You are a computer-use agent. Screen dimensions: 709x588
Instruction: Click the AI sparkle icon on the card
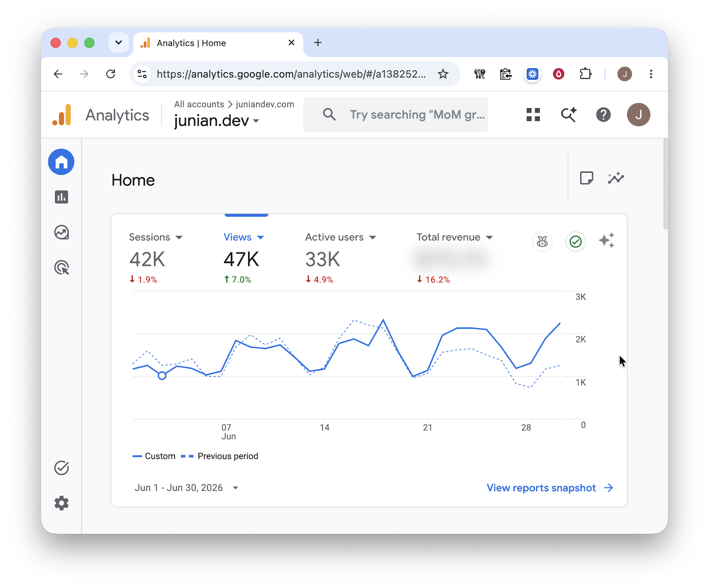click(x=607, y=240)
